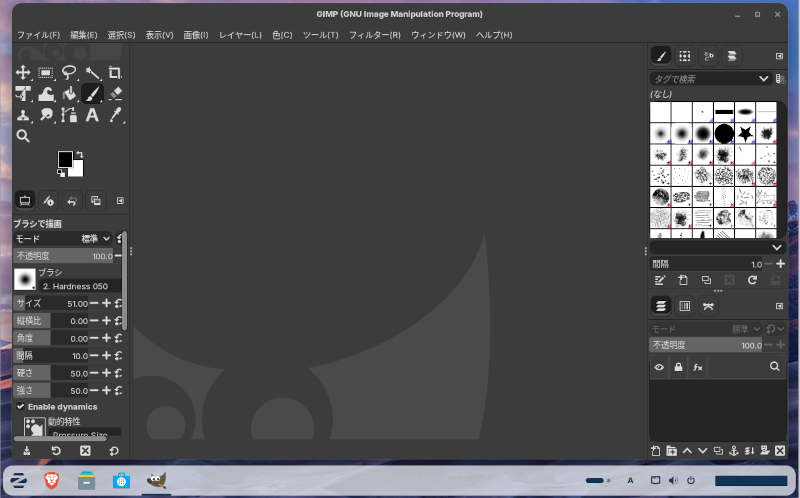The width and height of the screenshot is (800, 498).
Task: Click the black foreground color swatch
Action: tap(65, 160)
